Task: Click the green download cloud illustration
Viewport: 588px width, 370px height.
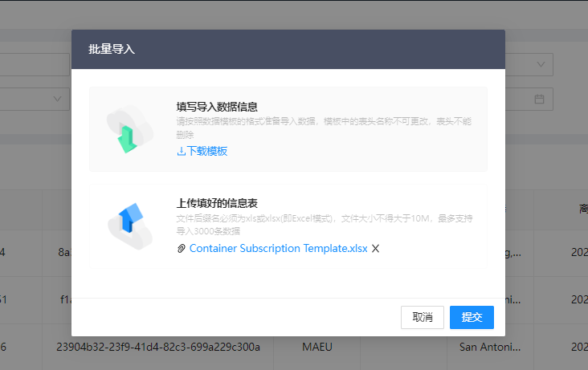Action: point(130,129)
